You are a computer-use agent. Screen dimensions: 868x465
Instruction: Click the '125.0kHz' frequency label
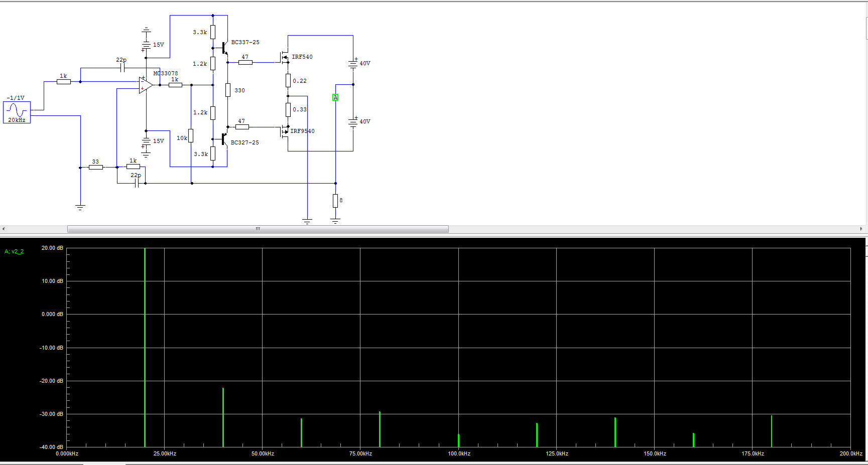click(x=557, y=453)
